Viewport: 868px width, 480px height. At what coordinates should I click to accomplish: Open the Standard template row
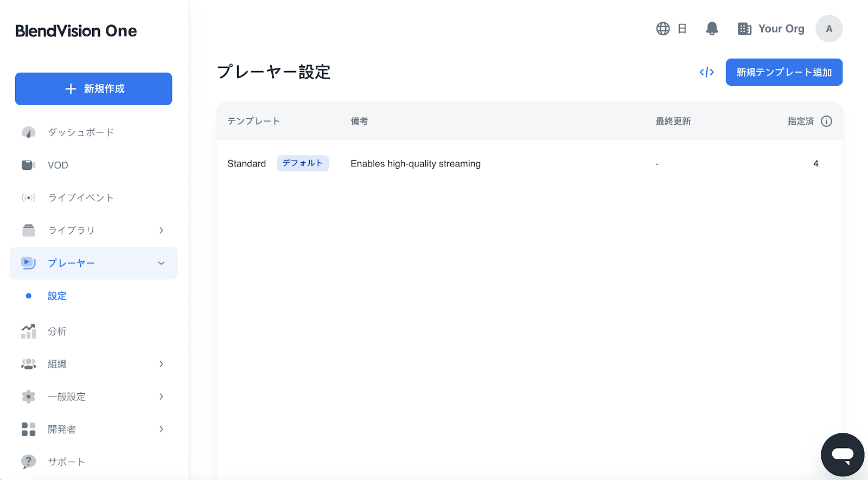point(247,164)
